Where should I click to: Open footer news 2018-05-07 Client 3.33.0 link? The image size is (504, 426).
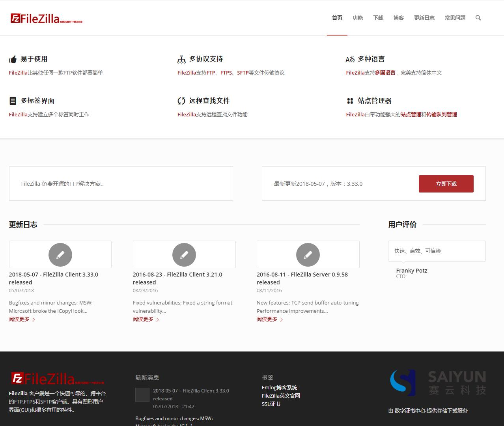pyautogui.click(x=191, y=394)
